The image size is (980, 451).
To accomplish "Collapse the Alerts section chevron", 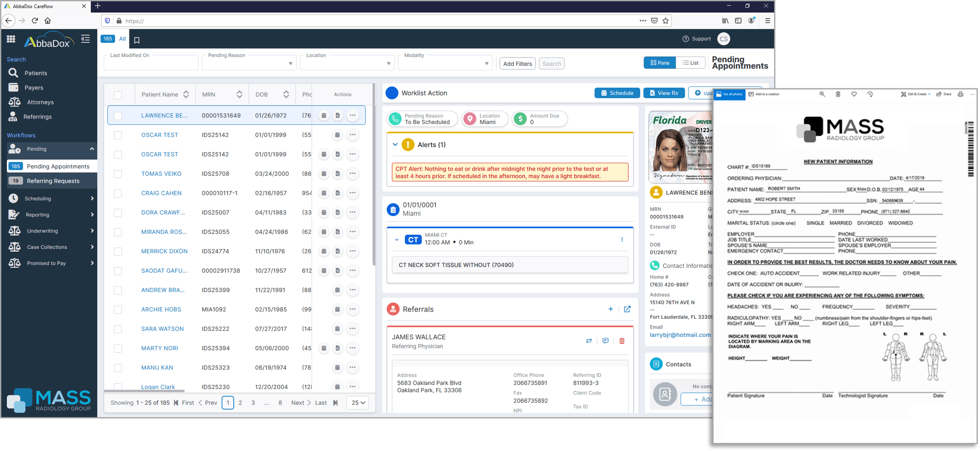I will 395,145.
